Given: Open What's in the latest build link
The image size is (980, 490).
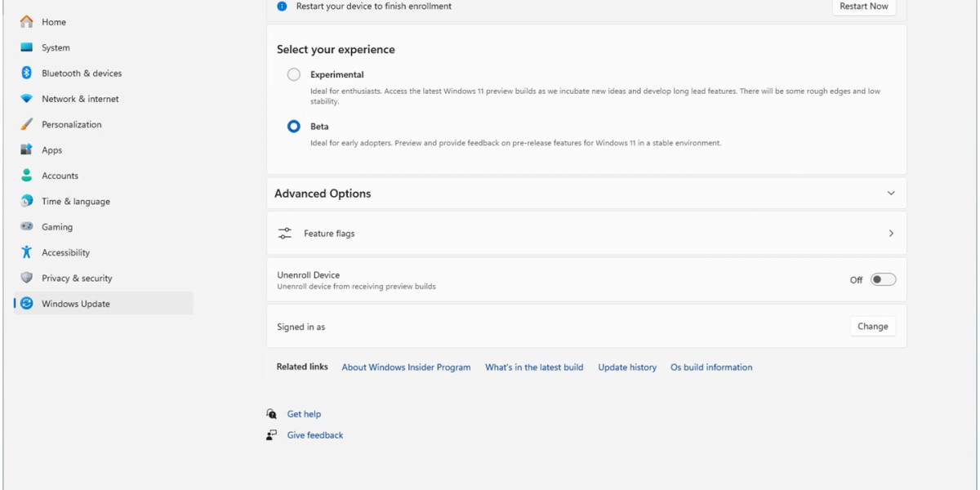Looking at the screenshot, I should (534, 367).
